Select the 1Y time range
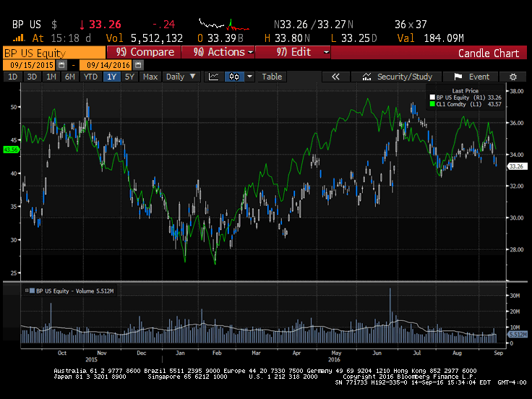The width and height of the screenshot is (532, 399). (111, 77)
